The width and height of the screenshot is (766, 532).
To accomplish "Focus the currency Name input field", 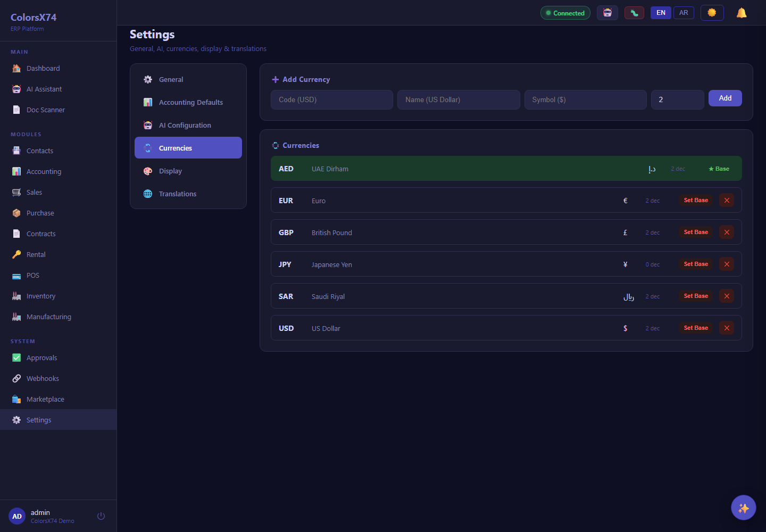I will click(459, 99).
